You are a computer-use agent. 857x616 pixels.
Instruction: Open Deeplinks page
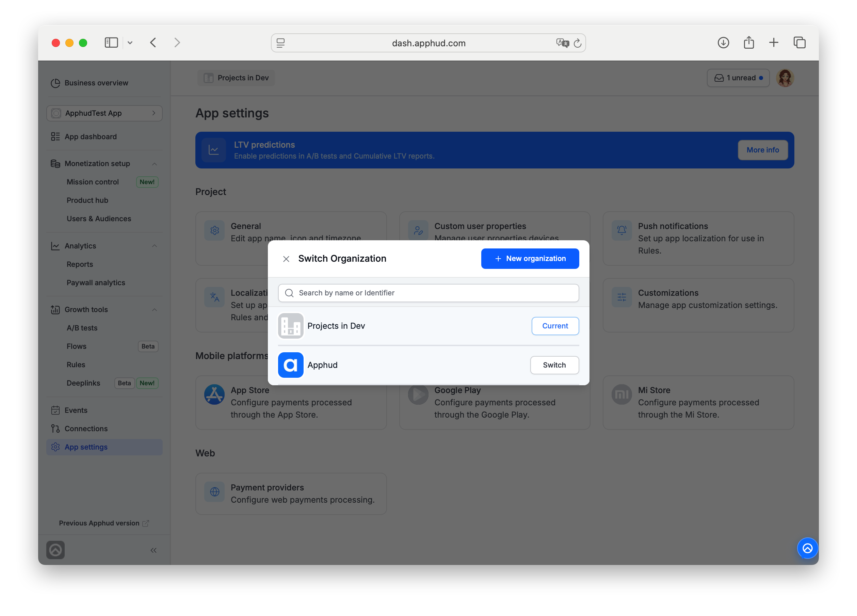pyautogui.click(x=83, y=383)
